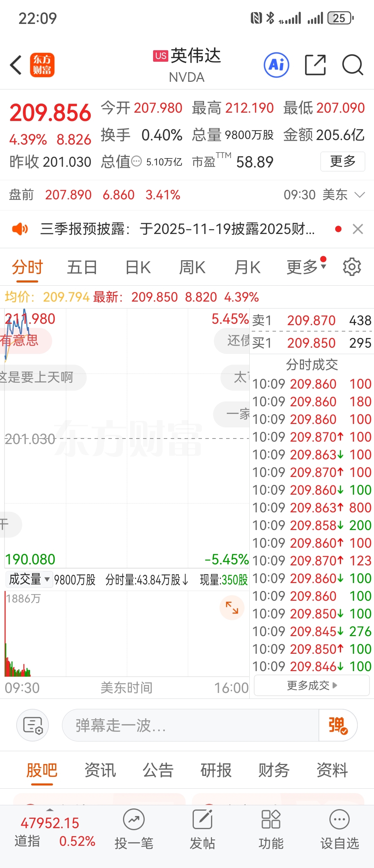The height and width of the screenshot is (868, 374).
Task: Open the search magnifier icon
Action: (353, 65)
